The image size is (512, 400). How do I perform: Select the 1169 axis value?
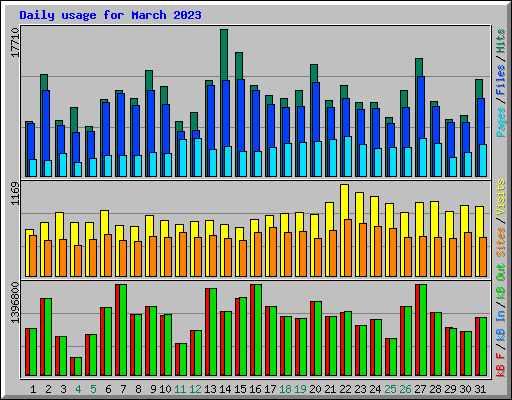tap(15, 193)
